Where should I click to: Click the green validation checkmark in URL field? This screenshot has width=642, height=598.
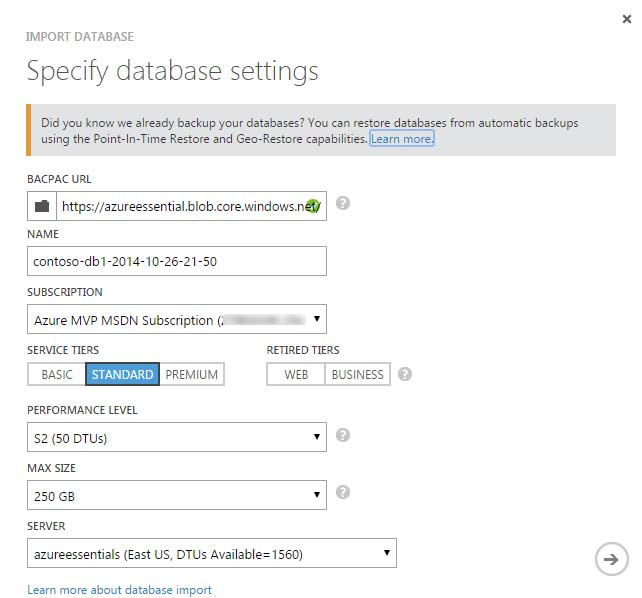(313, 206)
